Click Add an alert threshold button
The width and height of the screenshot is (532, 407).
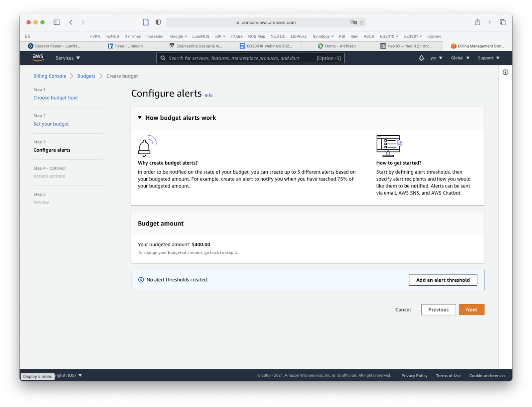click(x=443, y=280)
